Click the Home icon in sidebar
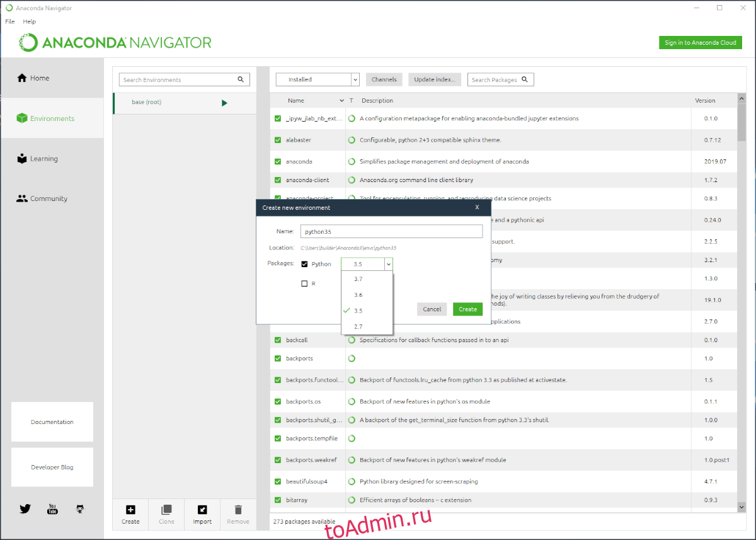 pos(22,78)
